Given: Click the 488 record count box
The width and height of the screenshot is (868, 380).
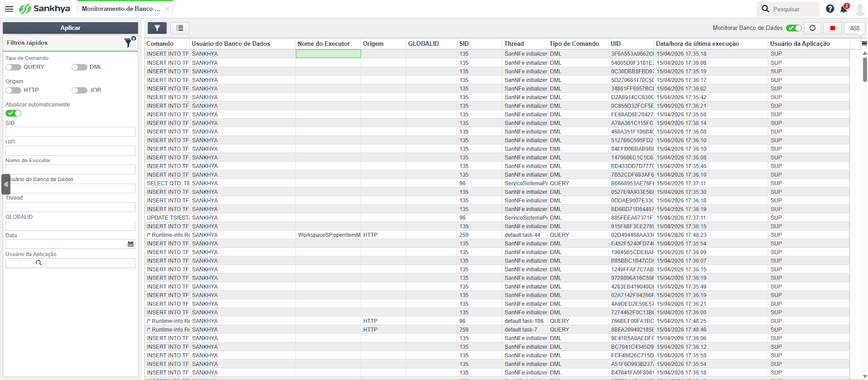Looking at the screenshot, I should [855, 28].
